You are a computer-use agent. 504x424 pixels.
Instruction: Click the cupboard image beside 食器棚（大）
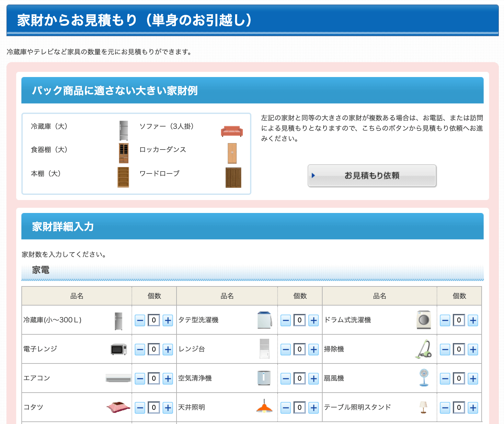[x=124, y=153]
